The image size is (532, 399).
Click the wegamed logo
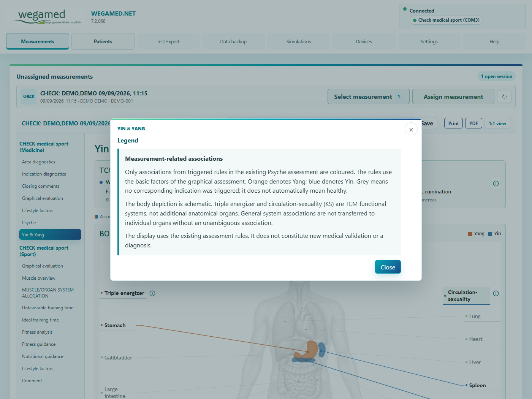coord(47,17)
